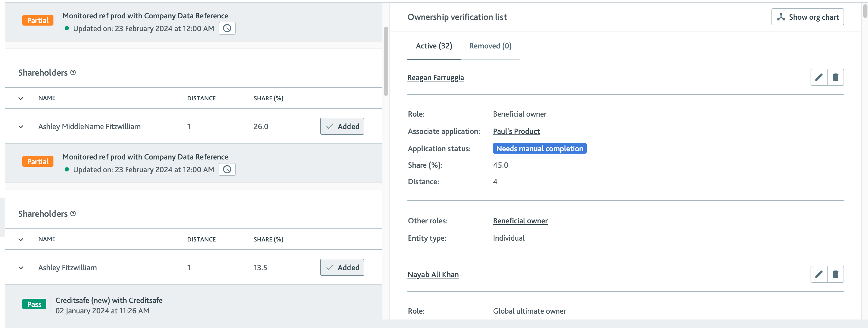Click the SHARE (%) header in the second shareholders table
This screenshot has height=328, width=868.
pos(268,239)
